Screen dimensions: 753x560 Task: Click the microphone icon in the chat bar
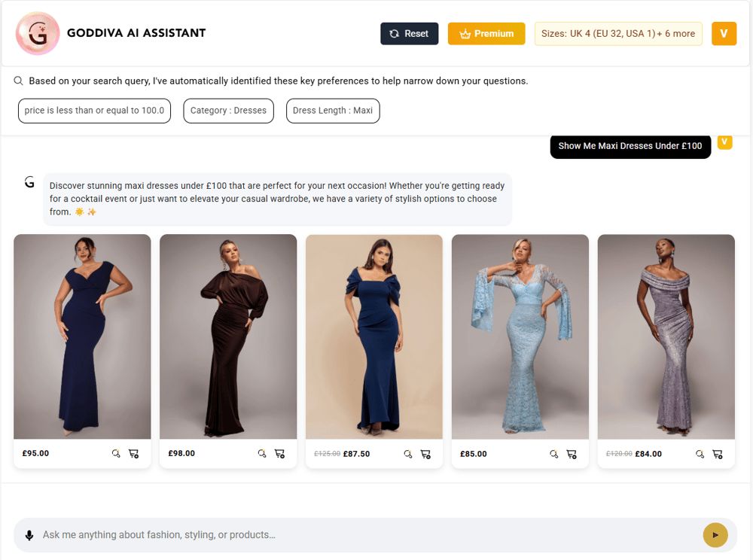(x=29, y=534)
